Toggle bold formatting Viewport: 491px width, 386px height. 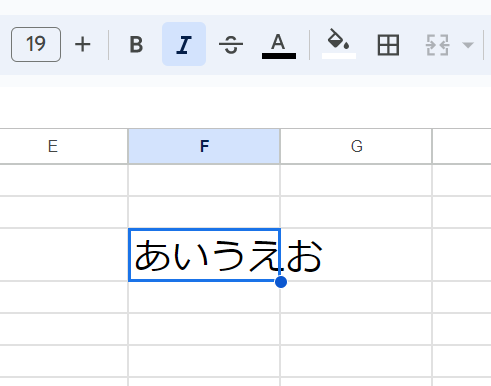point(136,44)
